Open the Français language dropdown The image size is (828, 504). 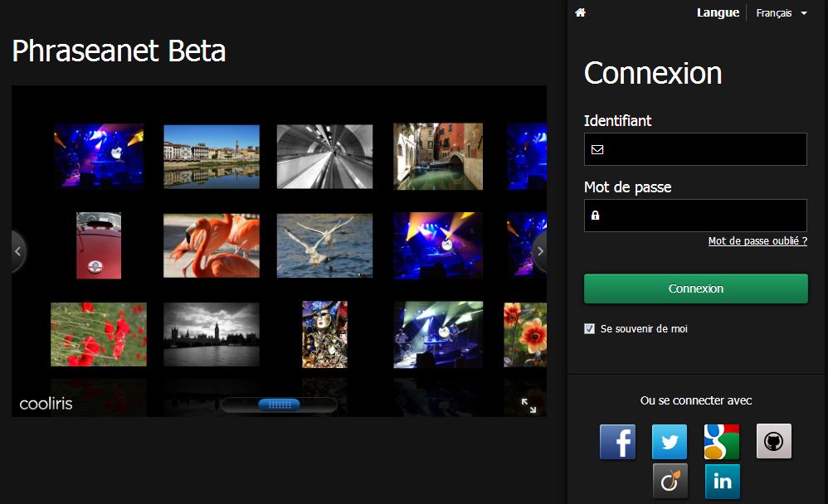pos(782,13)
